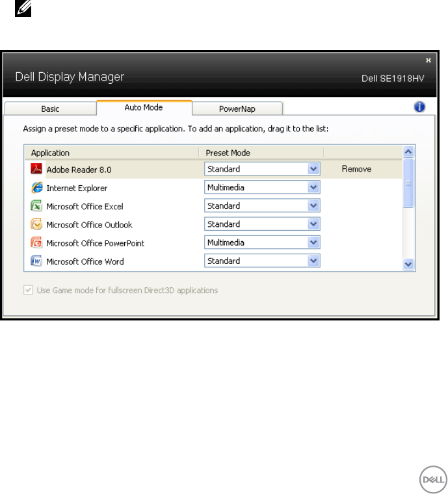The width and height of the screenshot is (448, 494).
Task: Toggle Use Game mode for Direct3D checkbox
Action: (29, 290)
